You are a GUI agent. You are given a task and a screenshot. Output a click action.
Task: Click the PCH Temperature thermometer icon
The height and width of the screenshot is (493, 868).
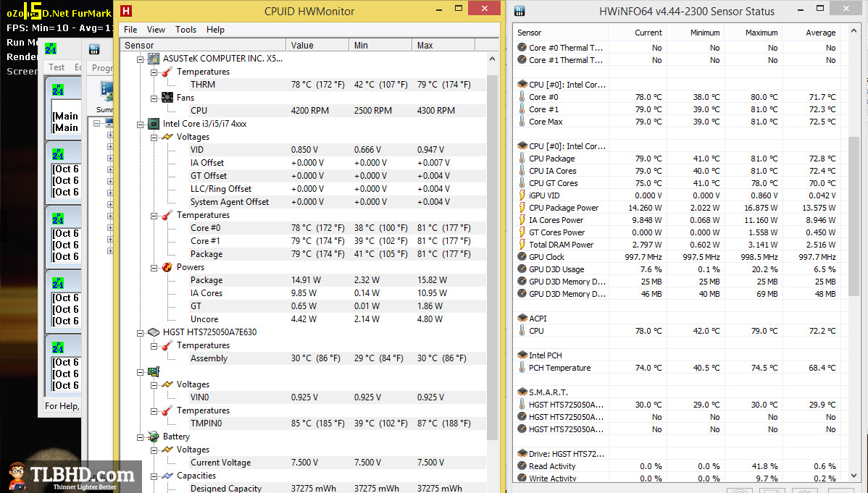coord(522,368)
